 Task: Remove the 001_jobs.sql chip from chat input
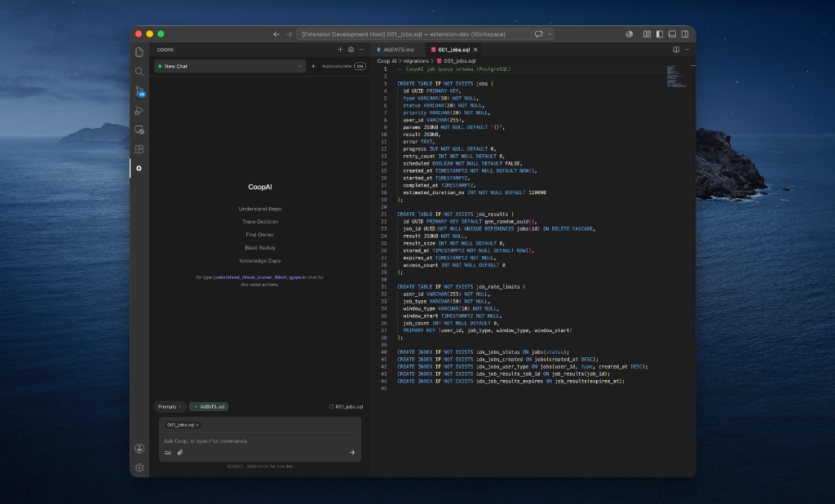pyautogui.click(x=197, y=425)
